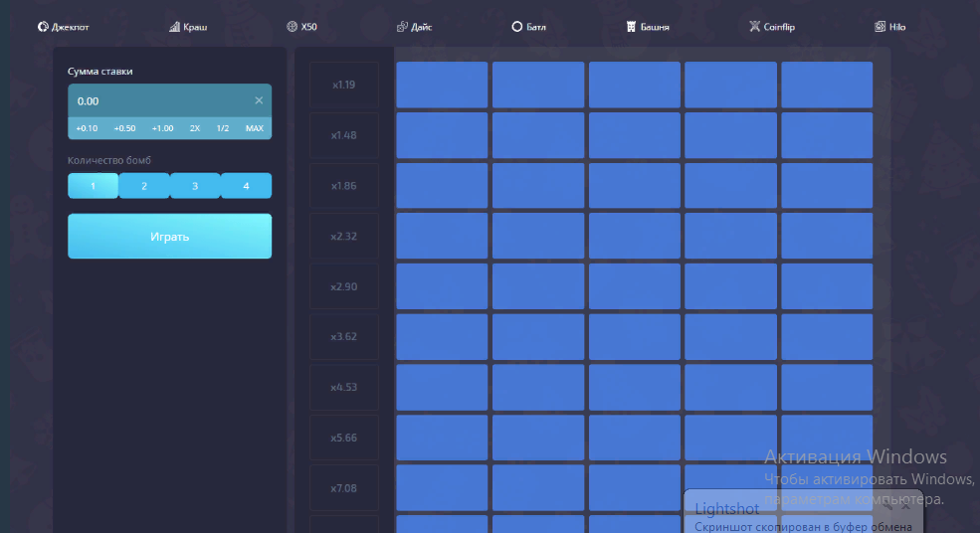The image size is (980, 533).
Task: Click the first tile in the x1.19 row
Action: tap(442, 85)
